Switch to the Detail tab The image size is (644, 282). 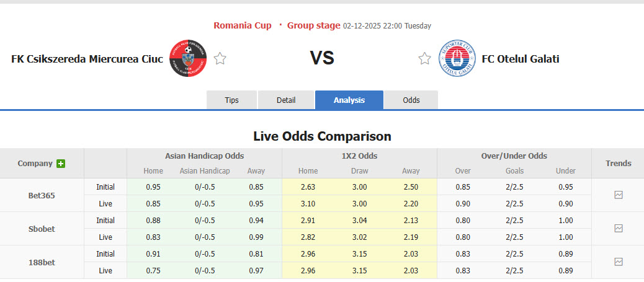pos(286,100)
